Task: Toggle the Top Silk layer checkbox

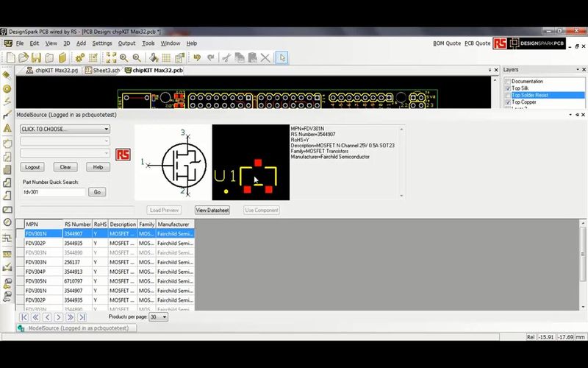Action: coord(508,88)
